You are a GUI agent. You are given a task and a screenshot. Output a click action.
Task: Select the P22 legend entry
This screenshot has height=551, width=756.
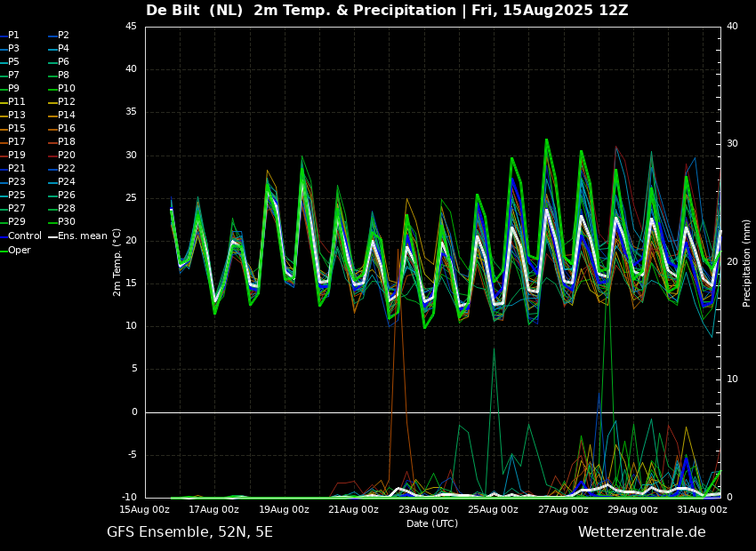[x=66, y=169]
